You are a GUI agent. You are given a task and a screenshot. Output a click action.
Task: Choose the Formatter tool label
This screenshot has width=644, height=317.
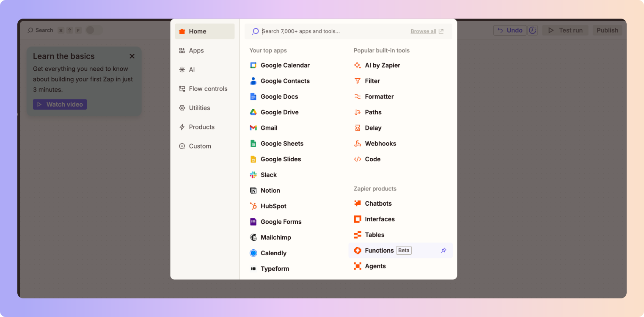coord(379,96)
